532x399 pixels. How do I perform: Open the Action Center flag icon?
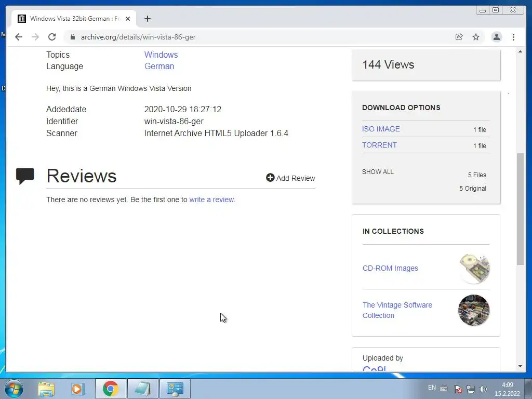coord(458,389)
